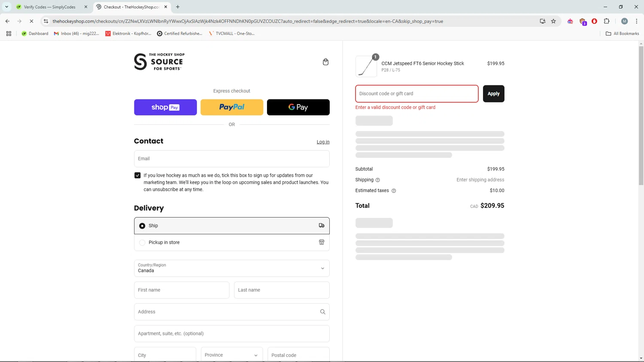Click Apply discount code button
This screenshot has height=362, width=644.
pos(494,94)
